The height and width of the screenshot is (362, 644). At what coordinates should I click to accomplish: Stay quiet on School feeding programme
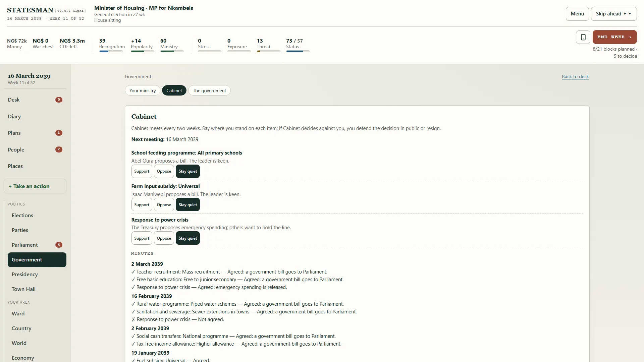(x=188, y=171)
